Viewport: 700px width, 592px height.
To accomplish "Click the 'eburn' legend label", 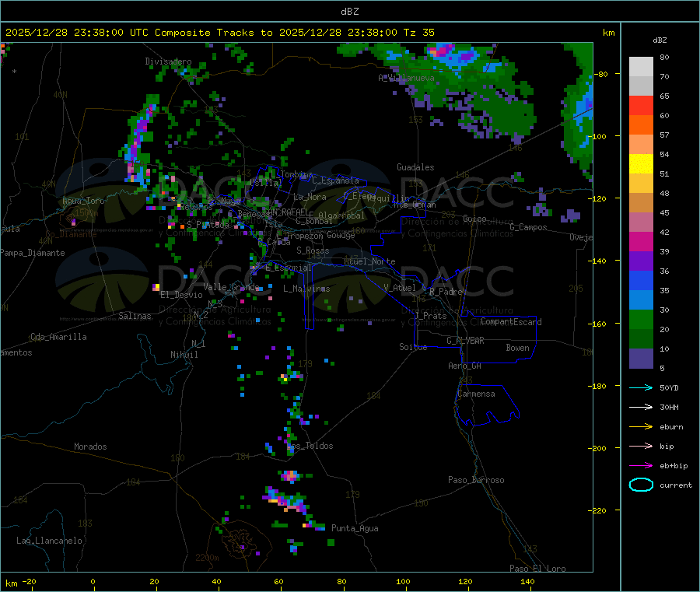I will (671, 427).
